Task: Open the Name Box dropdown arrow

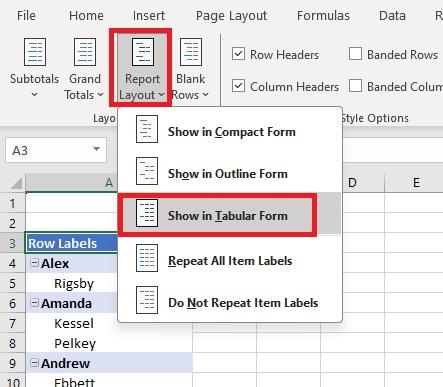Action: point(96,150)
